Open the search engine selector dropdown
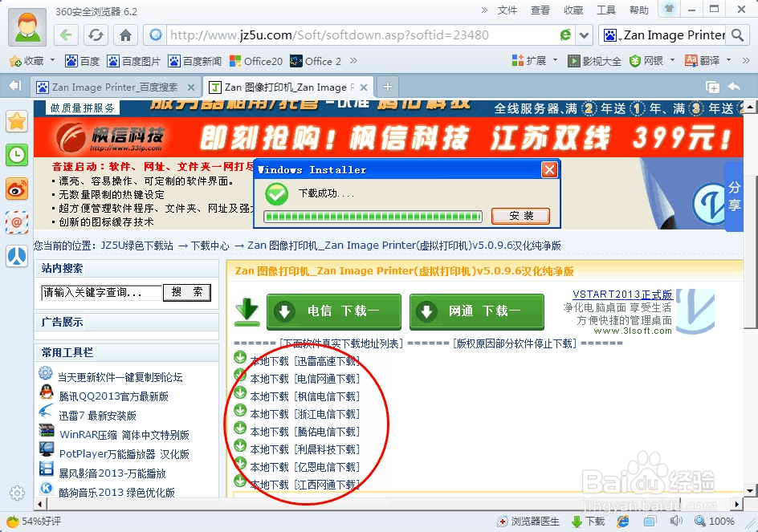 [x=611, y=35]
